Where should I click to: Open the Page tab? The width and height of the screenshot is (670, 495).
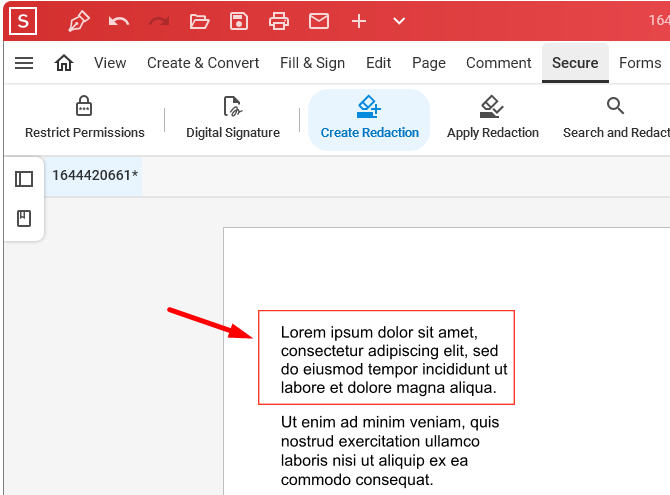[x=429, y=63]
